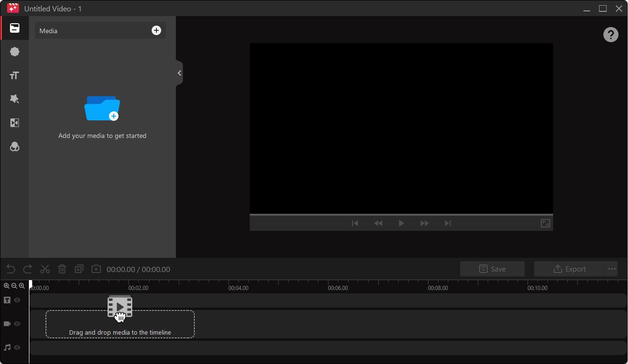Take a snapshot with camera icon
628x364 pixels.
tap(96, 269)
